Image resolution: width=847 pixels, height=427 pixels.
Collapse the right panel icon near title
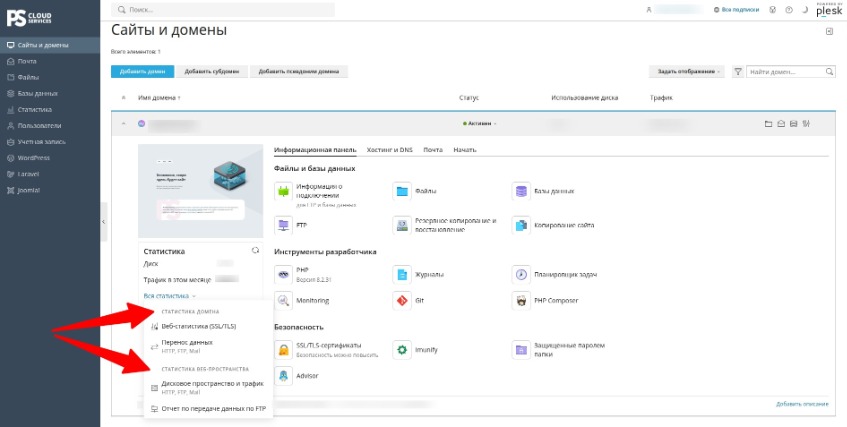pos(829,31)
